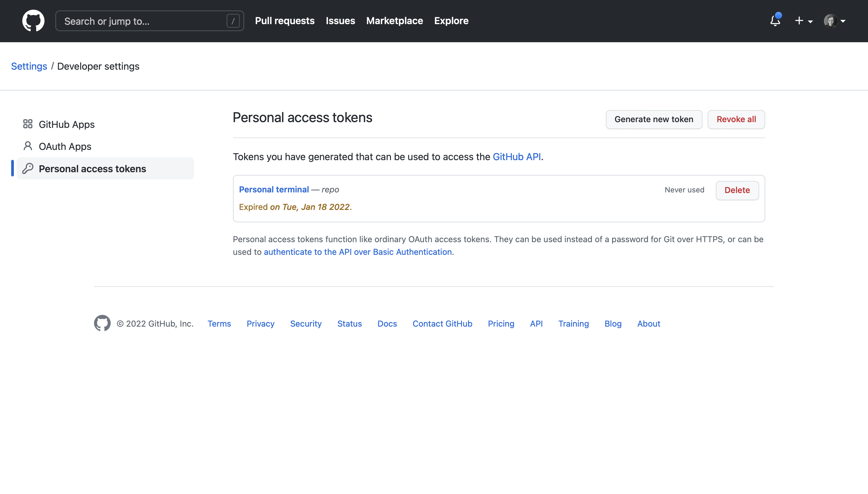Open the user avatar menu
This screenshot has height=494, width=868.
[x=835, y=21]
